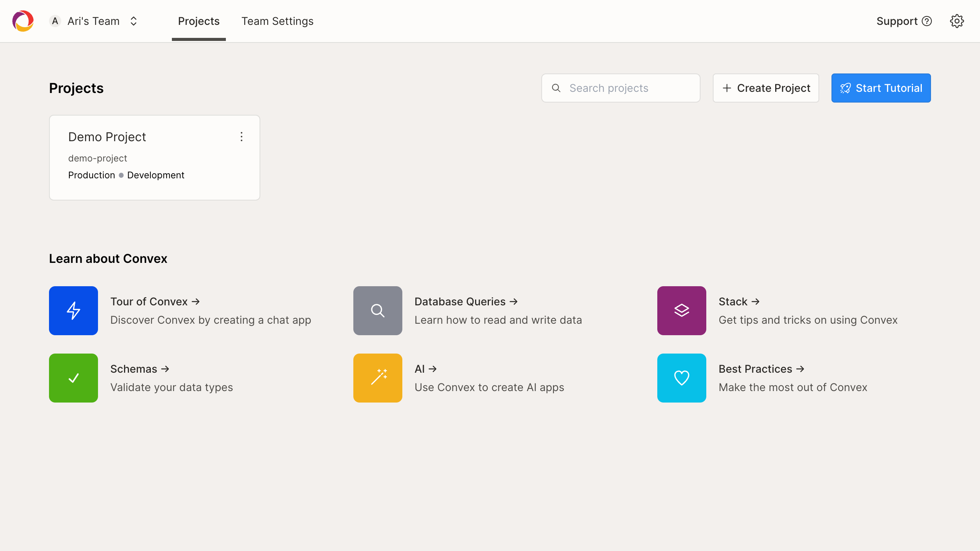The image size is (980, 551).
Task: Click the Create Project button
Action: (766, 88)
